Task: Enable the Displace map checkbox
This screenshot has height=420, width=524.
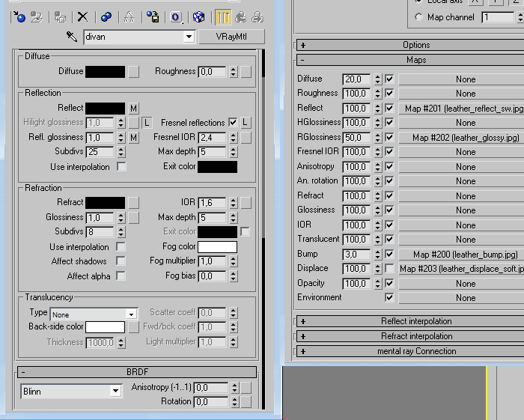Action: click(x=389, y=268)
